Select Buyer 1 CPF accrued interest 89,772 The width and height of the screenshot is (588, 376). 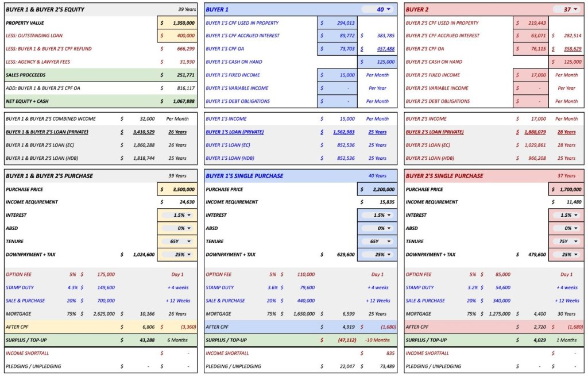tap(338, 36)
